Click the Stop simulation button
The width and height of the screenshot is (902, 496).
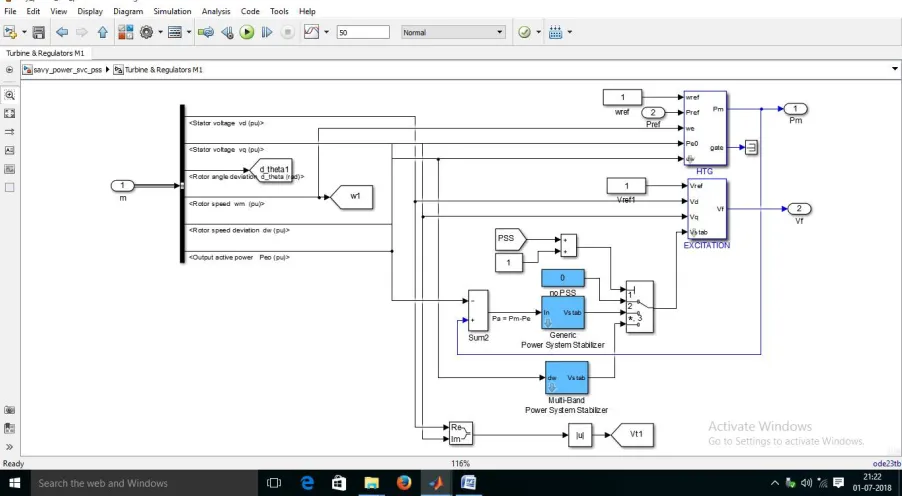tap(288, 32)
